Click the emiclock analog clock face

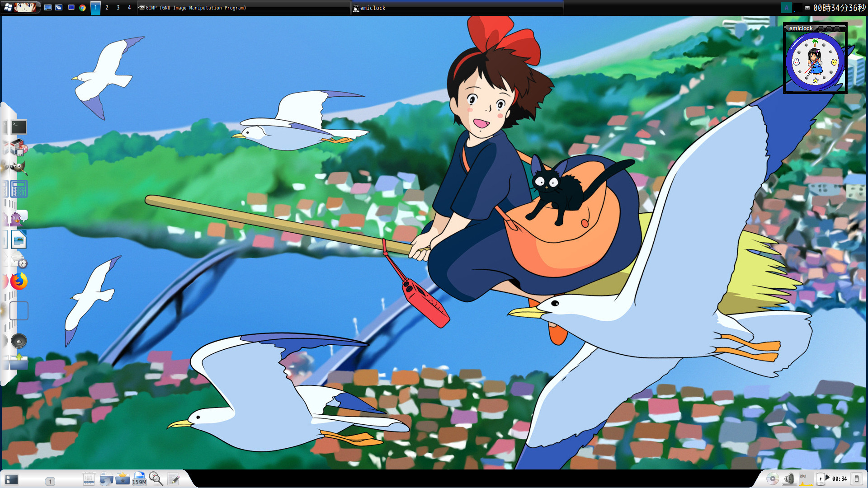[x=815, y=62]
